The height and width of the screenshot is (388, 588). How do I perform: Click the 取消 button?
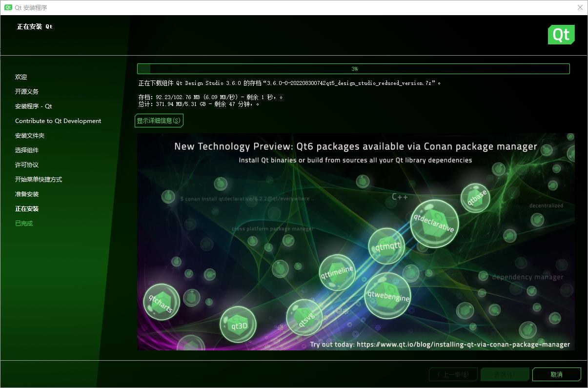556,374
